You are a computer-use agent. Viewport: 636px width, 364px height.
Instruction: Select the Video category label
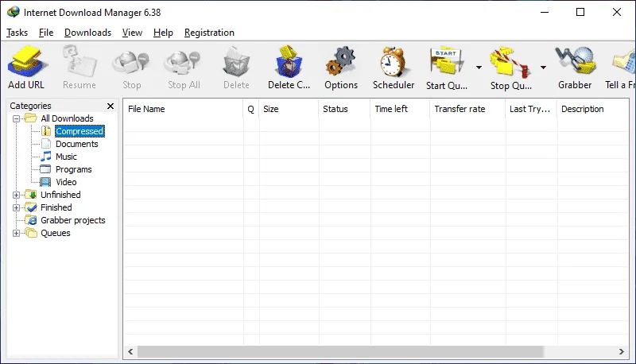pos(66,182)
